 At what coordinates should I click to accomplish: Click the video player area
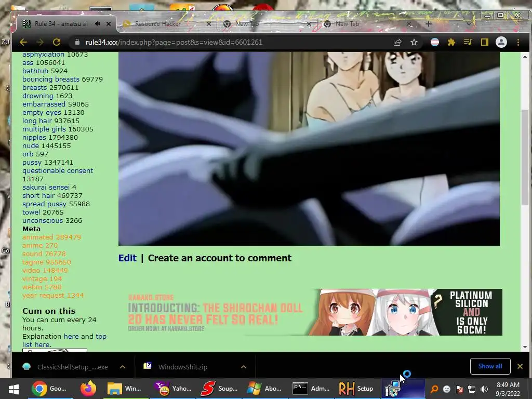pyautogui.click(x=309, y=149)
